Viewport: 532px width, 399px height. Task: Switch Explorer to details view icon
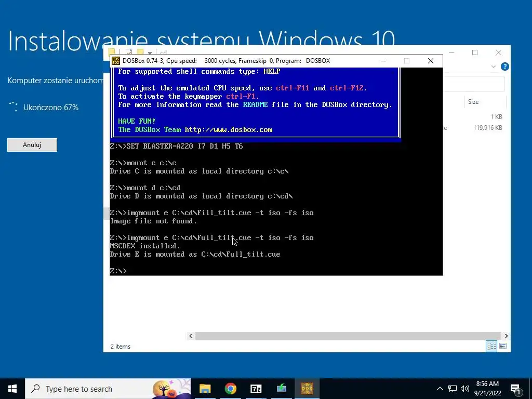click(x=491, y=346)
